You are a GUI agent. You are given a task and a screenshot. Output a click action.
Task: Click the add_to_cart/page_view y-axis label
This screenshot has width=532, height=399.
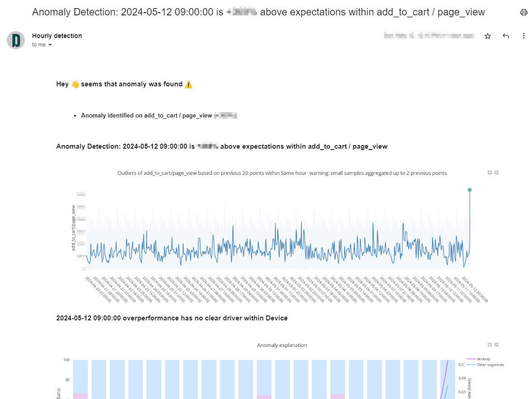(x=73, y=228)
